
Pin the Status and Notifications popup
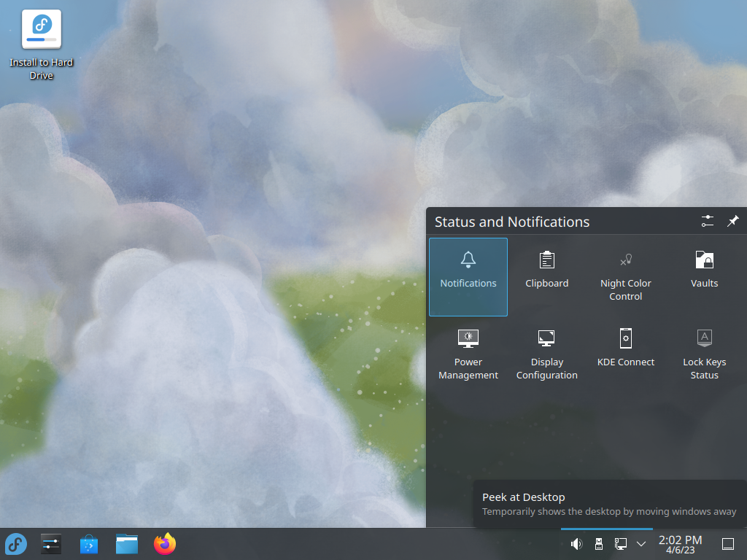[732, 221]
